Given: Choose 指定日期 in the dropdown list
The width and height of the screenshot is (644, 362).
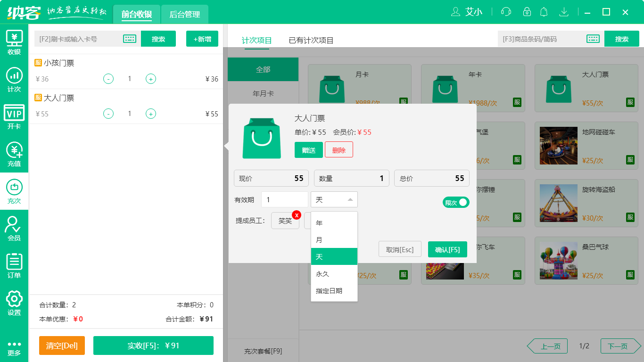Looking at the screenshot, I should [334, 291].
